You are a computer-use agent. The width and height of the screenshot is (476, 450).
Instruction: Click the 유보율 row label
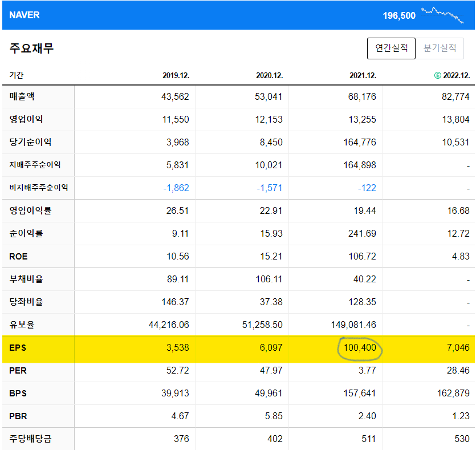pyautogui.click(x=22, y=325)
